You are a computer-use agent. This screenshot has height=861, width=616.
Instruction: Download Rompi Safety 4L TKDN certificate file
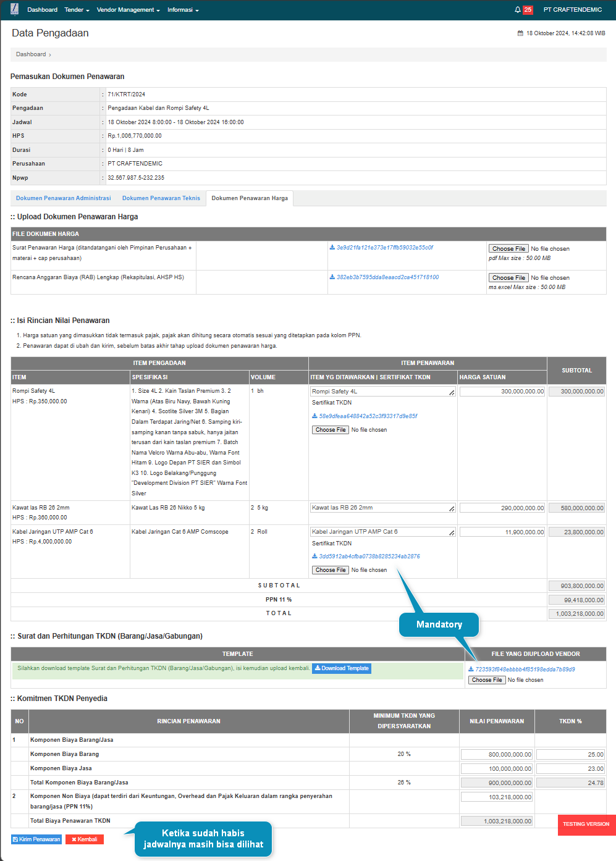point(368,416)
